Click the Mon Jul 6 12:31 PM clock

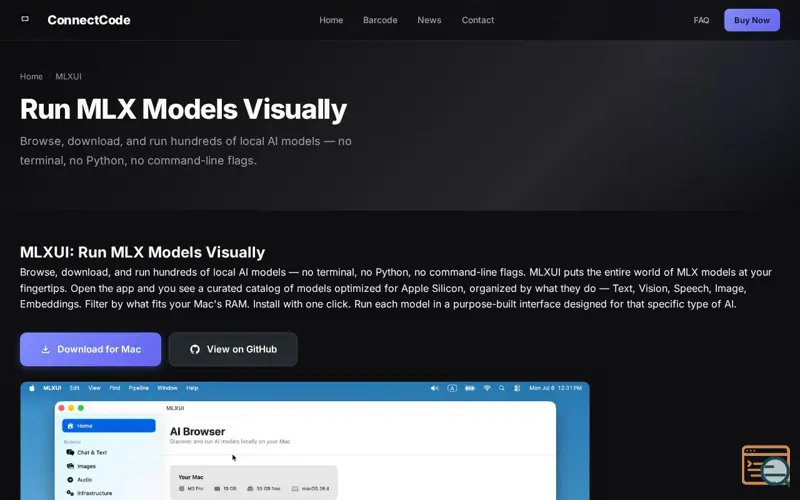tap(555, 388)
